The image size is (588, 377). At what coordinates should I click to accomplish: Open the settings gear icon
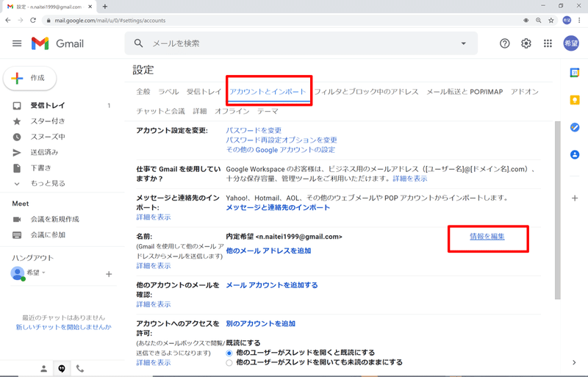click(x=526, y=43)
